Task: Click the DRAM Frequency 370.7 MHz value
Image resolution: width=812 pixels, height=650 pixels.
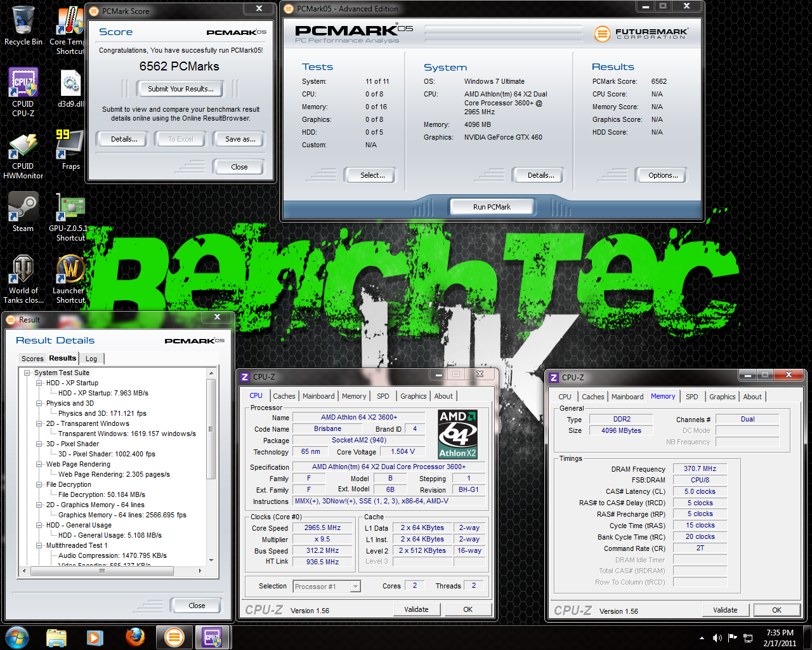Action: (700, 468)
